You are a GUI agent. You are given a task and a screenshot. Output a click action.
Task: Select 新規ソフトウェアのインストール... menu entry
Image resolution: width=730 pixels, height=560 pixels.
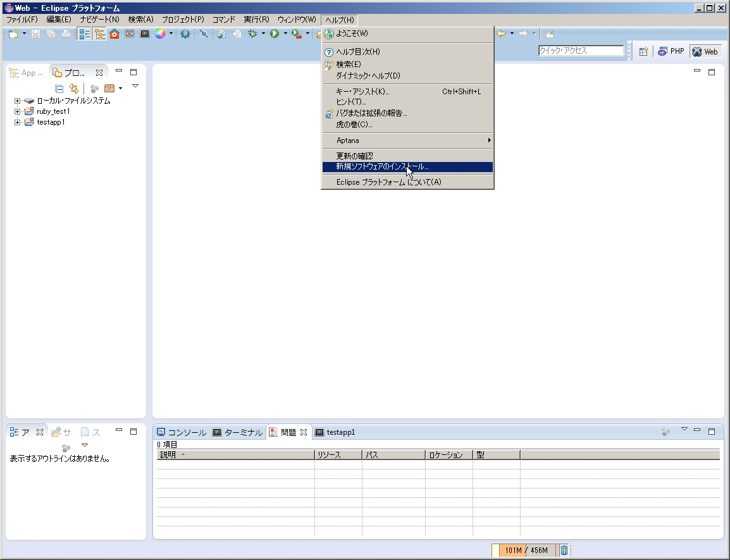click(407, 167)
